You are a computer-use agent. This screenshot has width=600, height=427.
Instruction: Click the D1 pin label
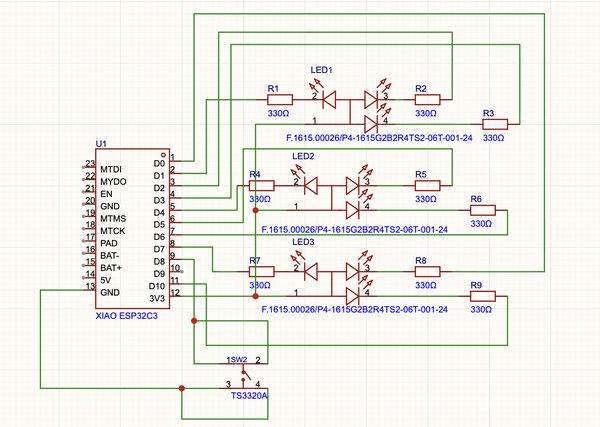(x=159, y=176)
